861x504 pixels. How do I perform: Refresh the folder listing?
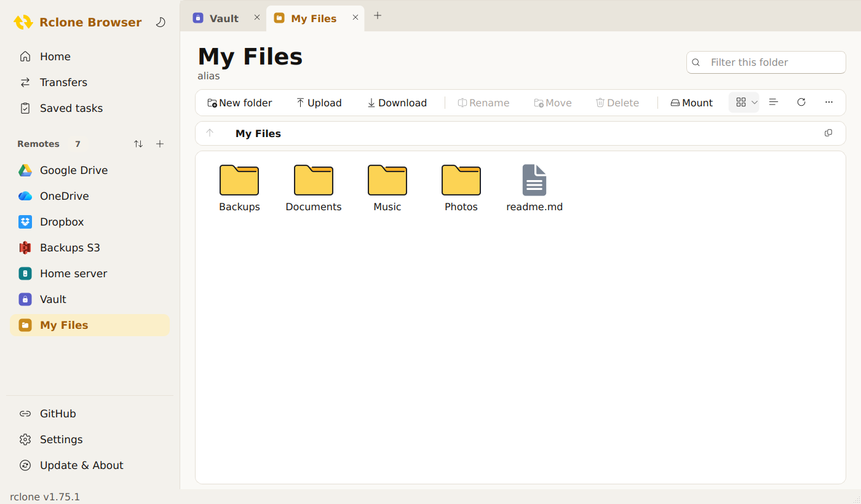(801, 102)
